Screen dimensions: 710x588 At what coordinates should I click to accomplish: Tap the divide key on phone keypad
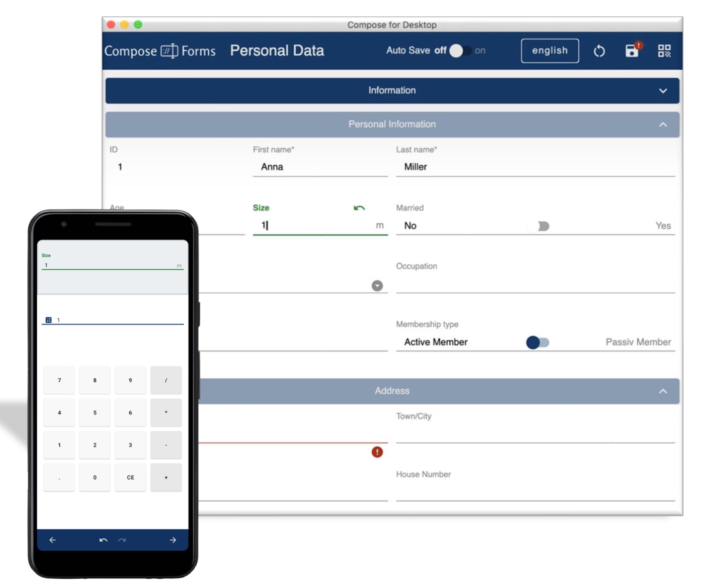pyautogui.click(x=166, y=380)
